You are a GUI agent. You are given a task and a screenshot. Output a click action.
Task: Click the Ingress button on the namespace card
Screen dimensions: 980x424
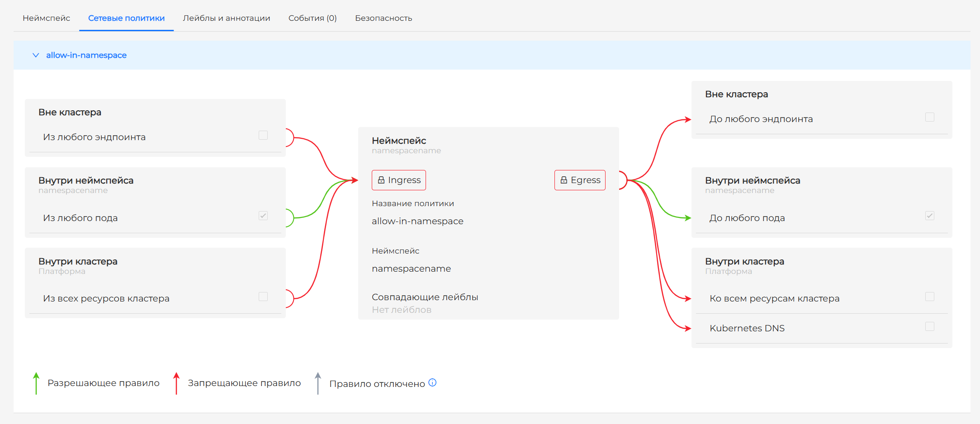[399, 180]
